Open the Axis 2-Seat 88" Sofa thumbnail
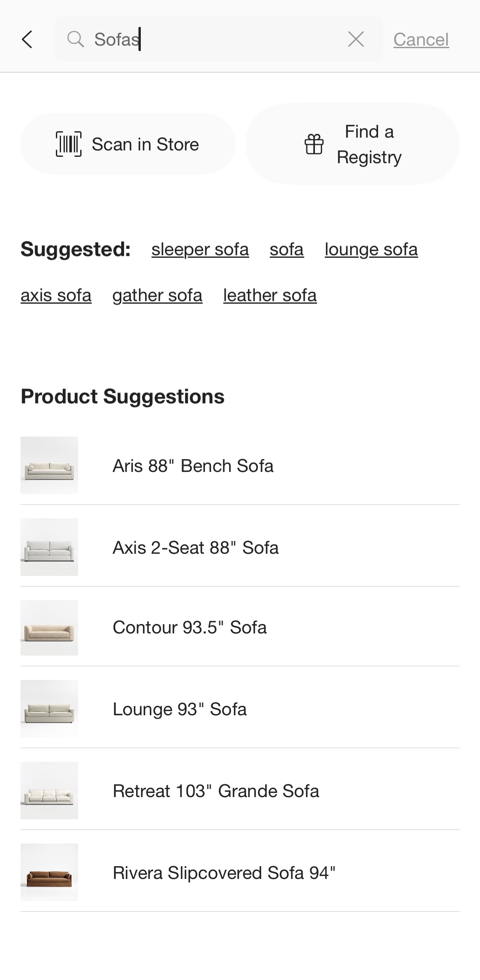480x980 pixels. (49, 547)
